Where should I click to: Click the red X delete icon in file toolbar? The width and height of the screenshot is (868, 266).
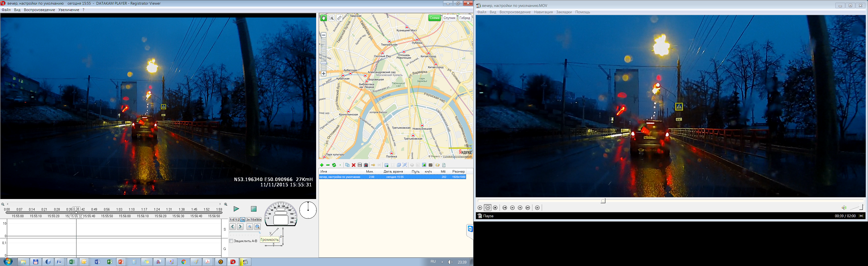(x=353, y=165)
